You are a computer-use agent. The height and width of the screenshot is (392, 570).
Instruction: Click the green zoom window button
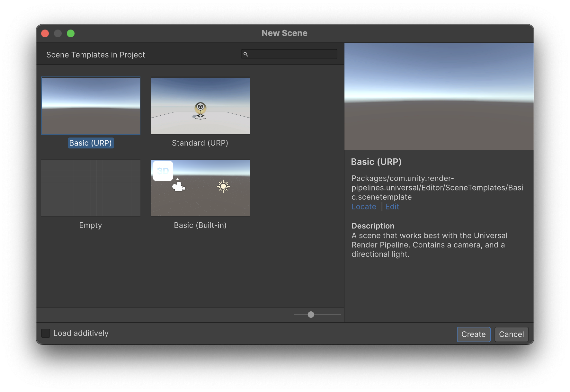pyautogui.click(x=71, y=33)
